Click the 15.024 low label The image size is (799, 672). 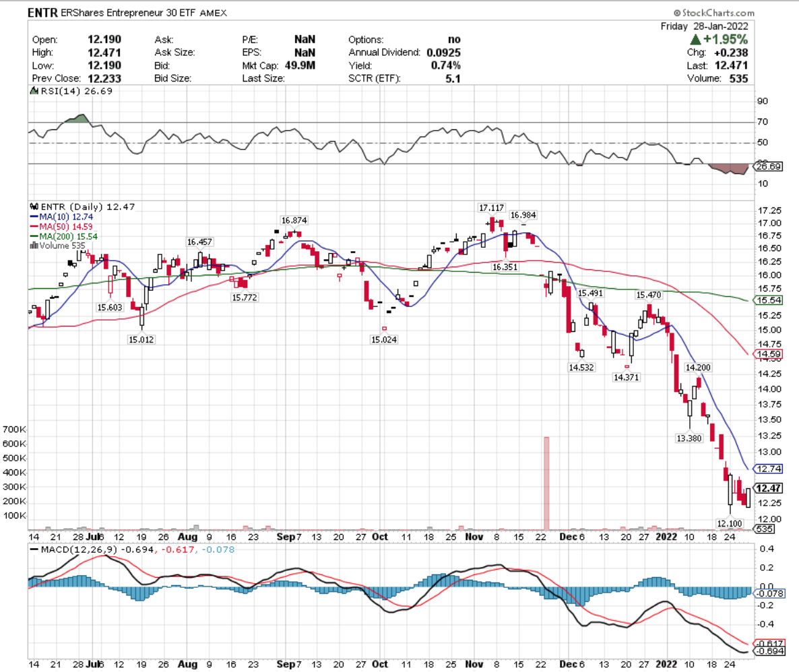[x=384, y=339]
